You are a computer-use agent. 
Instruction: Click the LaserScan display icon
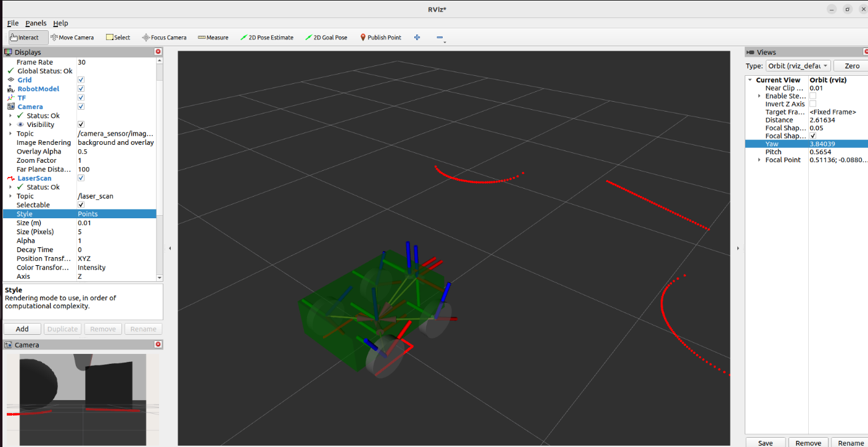(11, 178)
